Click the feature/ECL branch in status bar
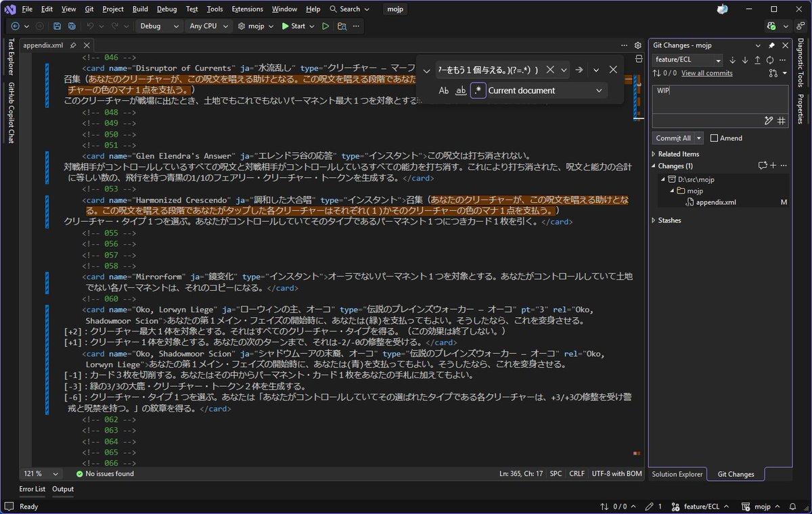The width and height of the screenshot is (812, 514). [x=702, y=507]
